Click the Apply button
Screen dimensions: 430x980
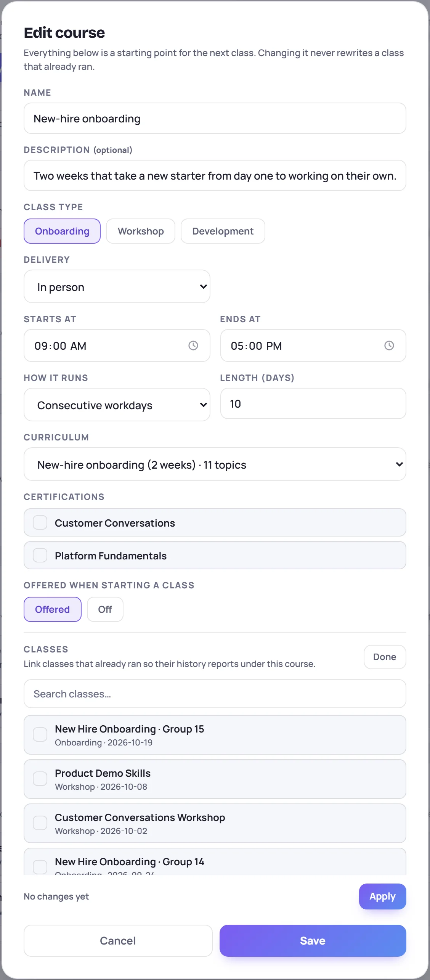[383, 896]
